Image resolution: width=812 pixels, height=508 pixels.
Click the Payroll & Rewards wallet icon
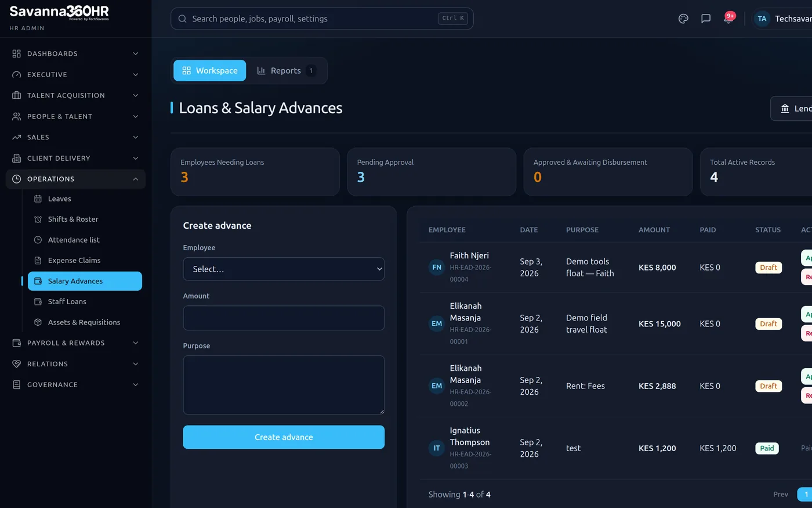tap(16, 343)
